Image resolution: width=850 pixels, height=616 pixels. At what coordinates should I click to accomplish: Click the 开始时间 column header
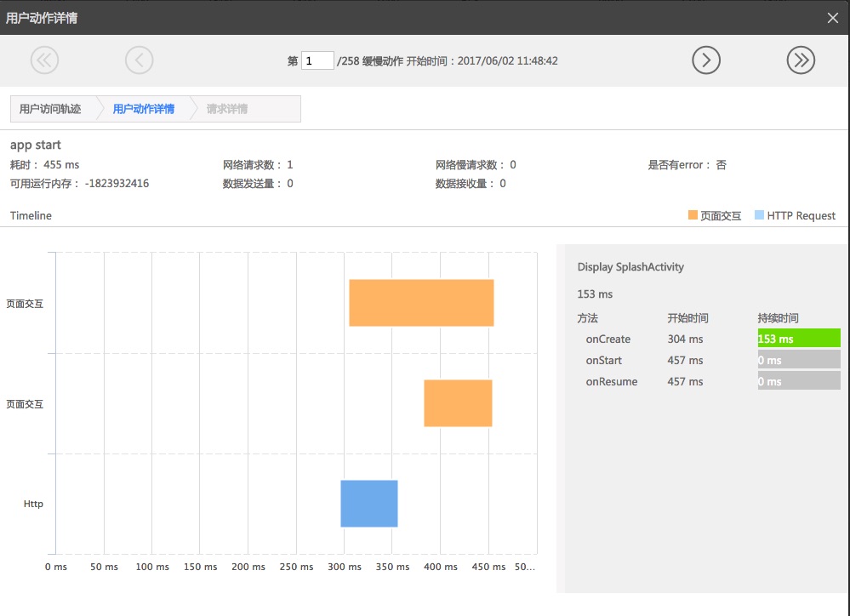[x=687, y=317]
